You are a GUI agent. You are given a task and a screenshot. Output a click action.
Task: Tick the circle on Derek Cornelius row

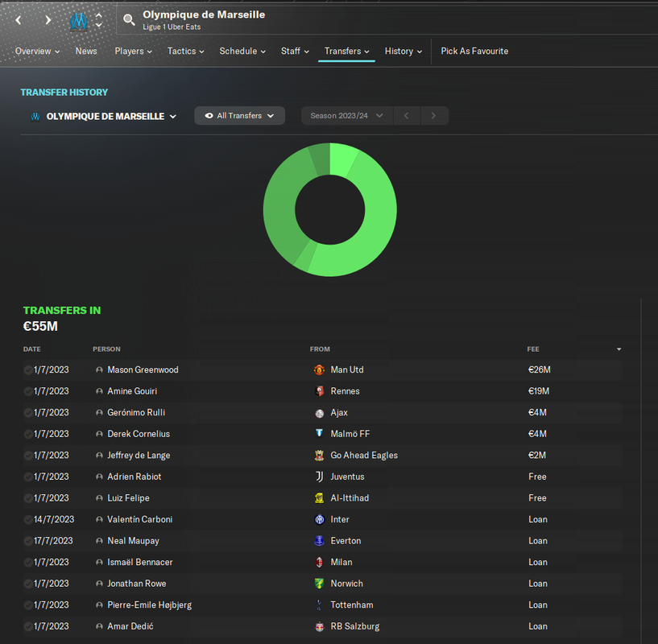(28, 434)
